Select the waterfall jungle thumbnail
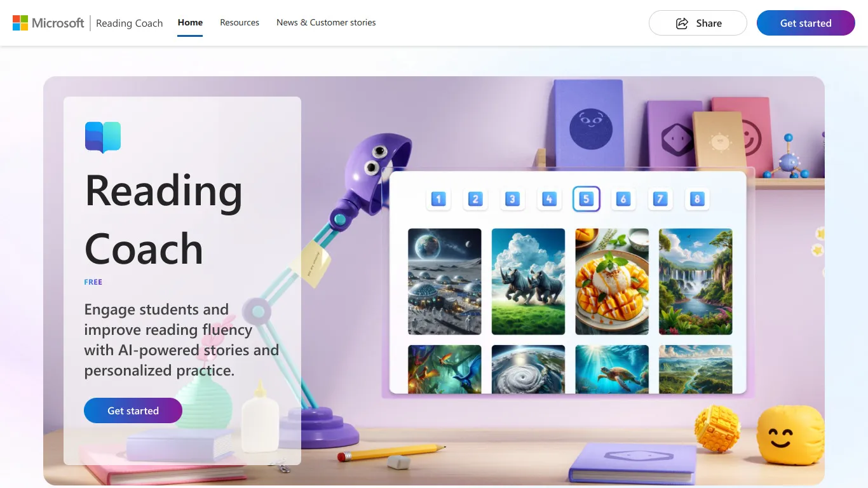The height and width of the screenshot is (488, 868). [695, 281]
